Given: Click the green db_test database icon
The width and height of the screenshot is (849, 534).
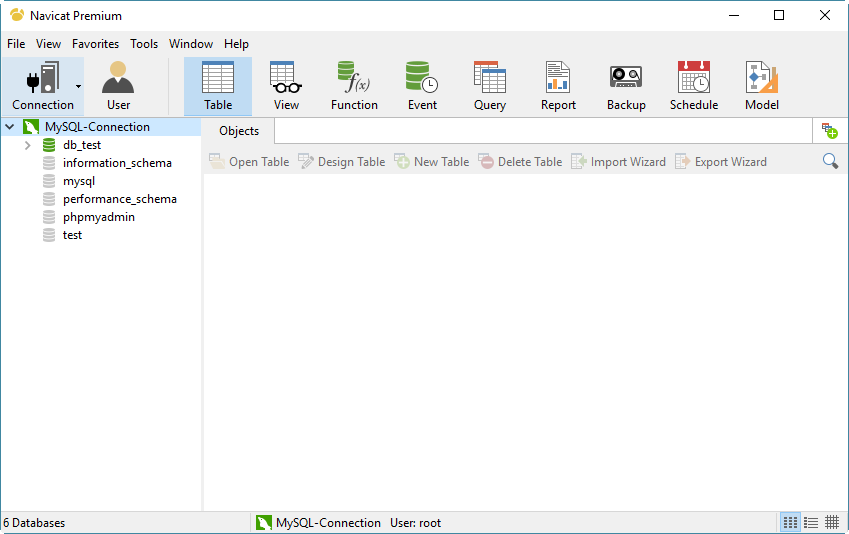Looking at the screenshot, I should tap(49, 145).
